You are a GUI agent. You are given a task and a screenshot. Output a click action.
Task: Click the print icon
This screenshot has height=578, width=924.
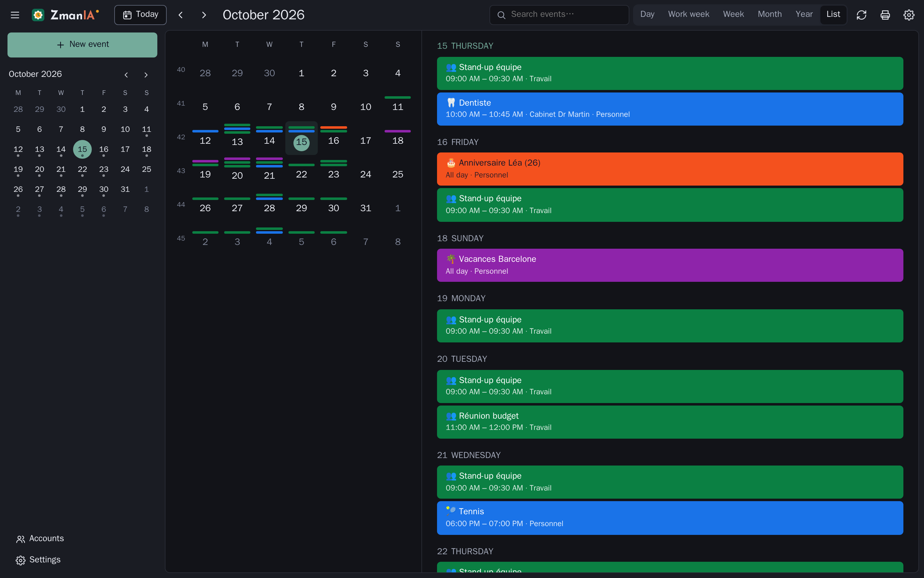pyautogui.click(x=885, y=15)
